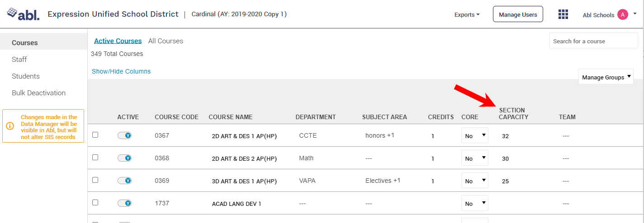Open Core dropdown for course 0367
644x223 pixels.
(x=474, y=135)
